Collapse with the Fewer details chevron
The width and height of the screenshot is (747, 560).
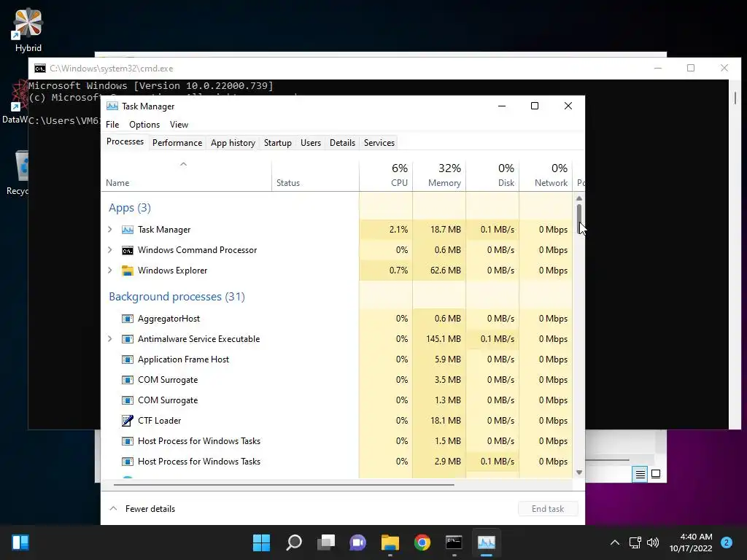[113, 508]
